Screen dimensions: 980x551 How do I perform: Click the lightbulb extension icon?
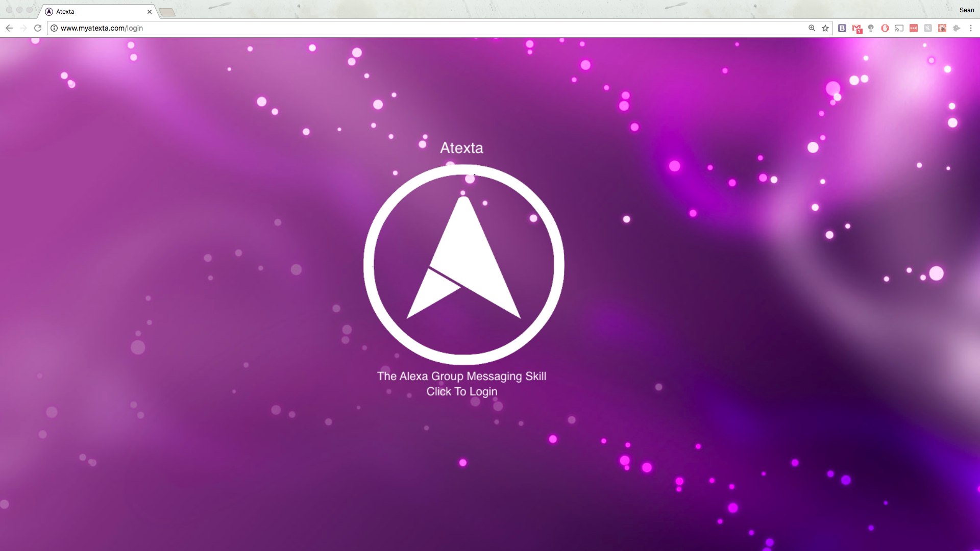pos(871,28)
